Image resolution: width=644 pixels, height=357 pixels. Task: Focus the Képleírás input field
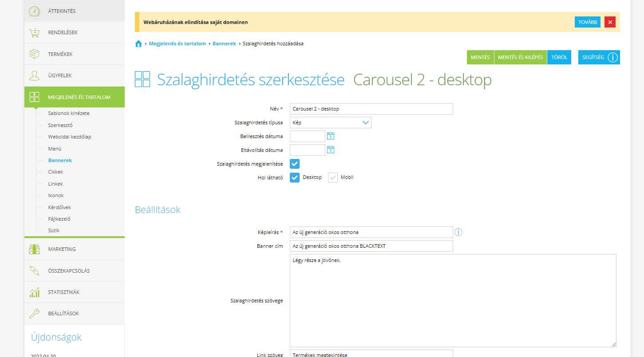tap(371, 232)
